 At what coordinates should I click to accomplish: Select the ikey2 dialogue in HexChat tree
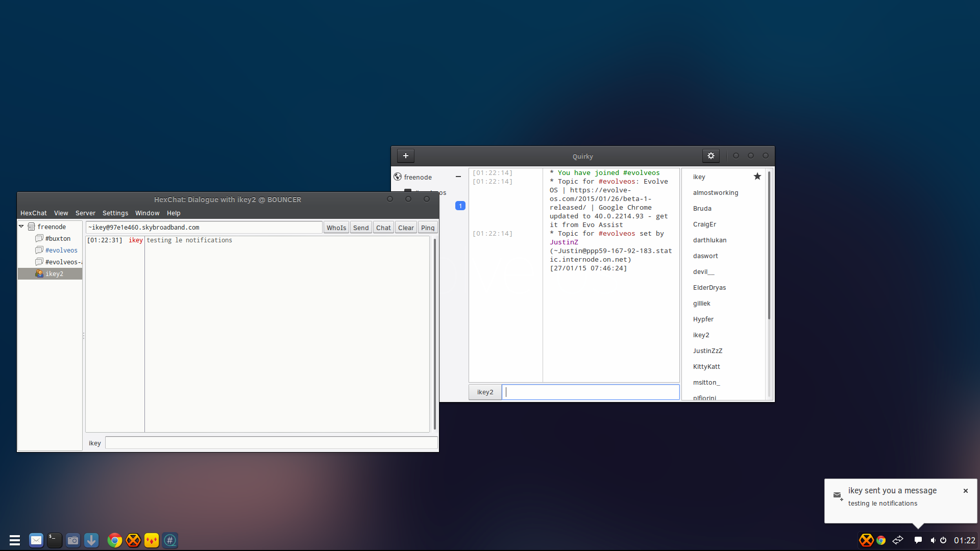coord(50,273)
